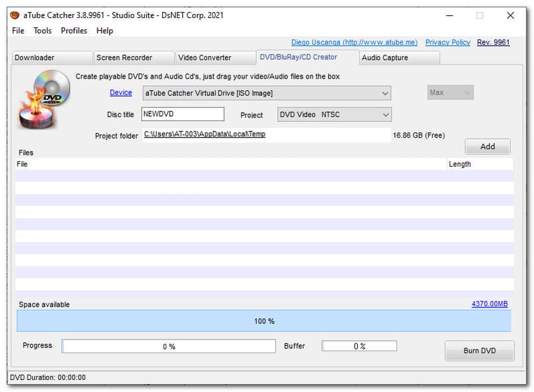
Task: Open the Tools menu
Action: tap(43, 31)
